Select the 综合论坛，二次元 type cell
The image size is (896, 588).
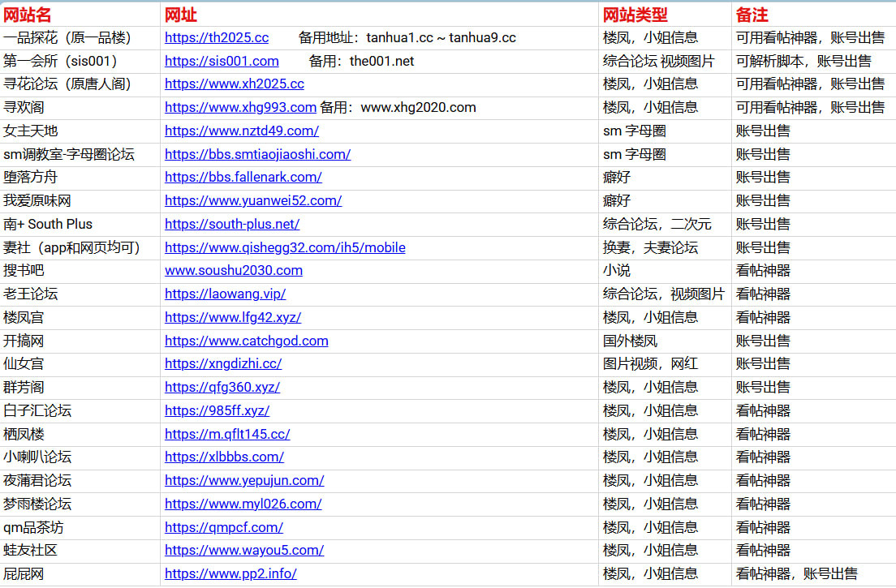coord(665,224)
